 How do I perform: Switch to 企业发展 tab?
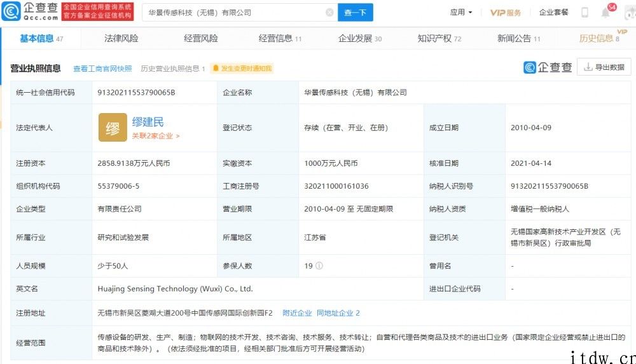click(x=360, y=39)
